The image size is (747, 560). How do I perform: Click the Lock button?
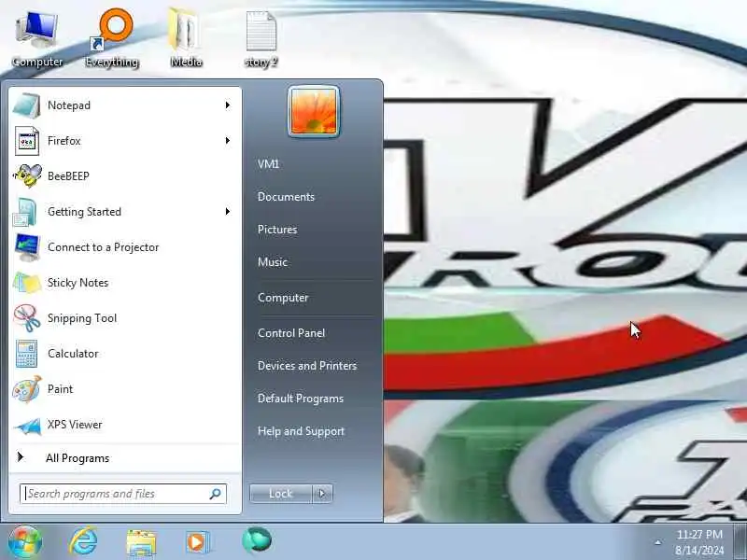pos(281,494)
